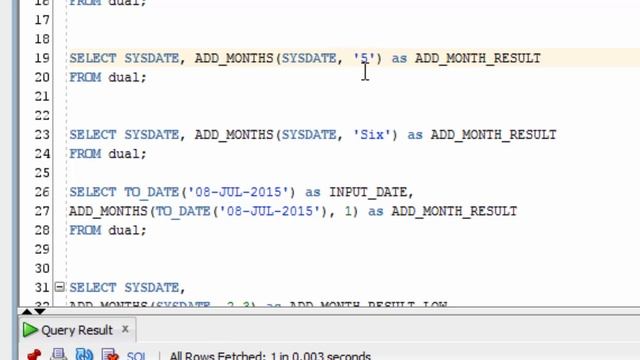Click ADD_MONTHS function on line 27
This screenshot has width=640, height=360.
click(108, 211)
